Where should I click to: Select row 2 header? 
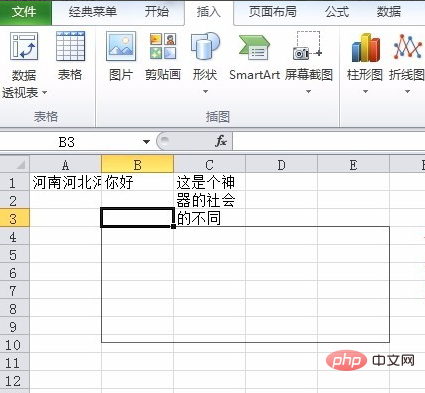click(14, 200)
